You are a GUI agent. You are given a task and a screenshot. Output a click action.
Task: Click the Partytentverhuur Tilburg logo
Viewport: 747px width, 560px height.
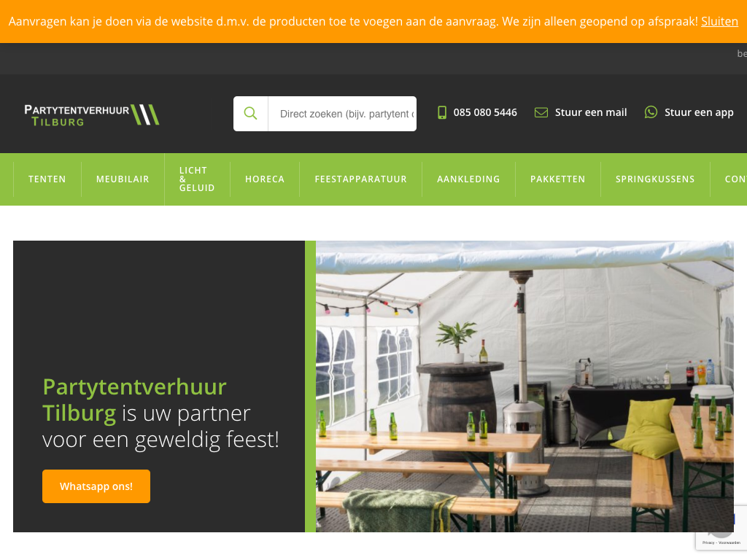91,115
